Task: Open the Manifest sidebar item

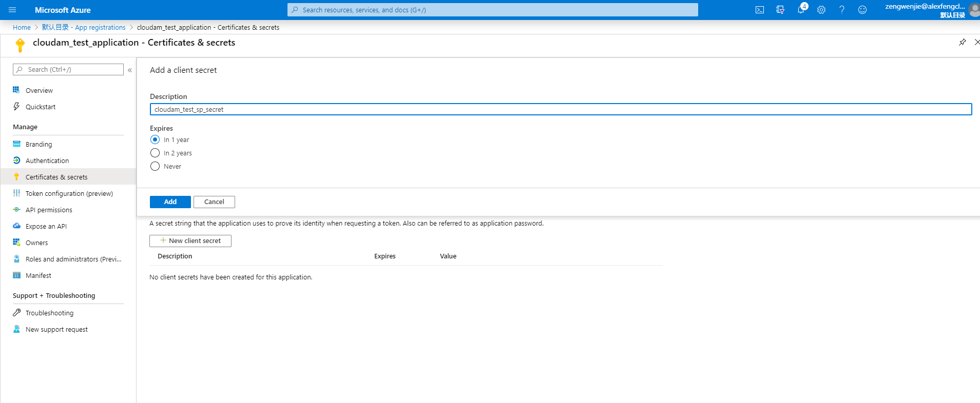Action: coord(39,275)
